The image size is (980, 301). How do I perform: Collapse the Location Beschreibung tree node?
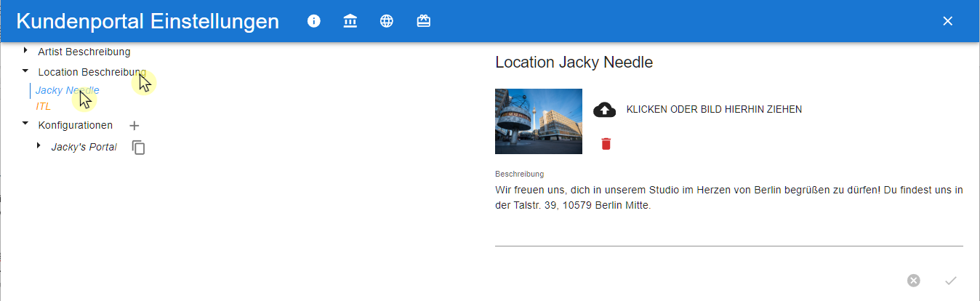(25, 71)
